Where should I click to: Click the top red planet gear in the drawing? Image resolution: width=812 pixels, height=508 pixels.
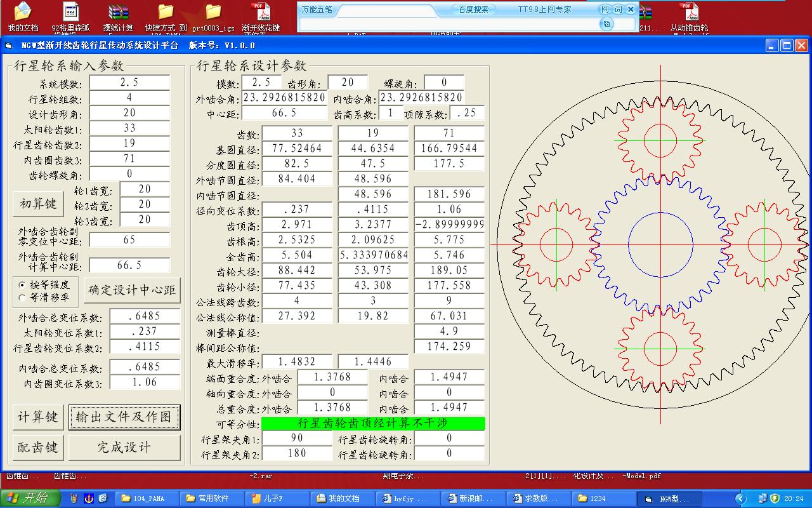660,140
